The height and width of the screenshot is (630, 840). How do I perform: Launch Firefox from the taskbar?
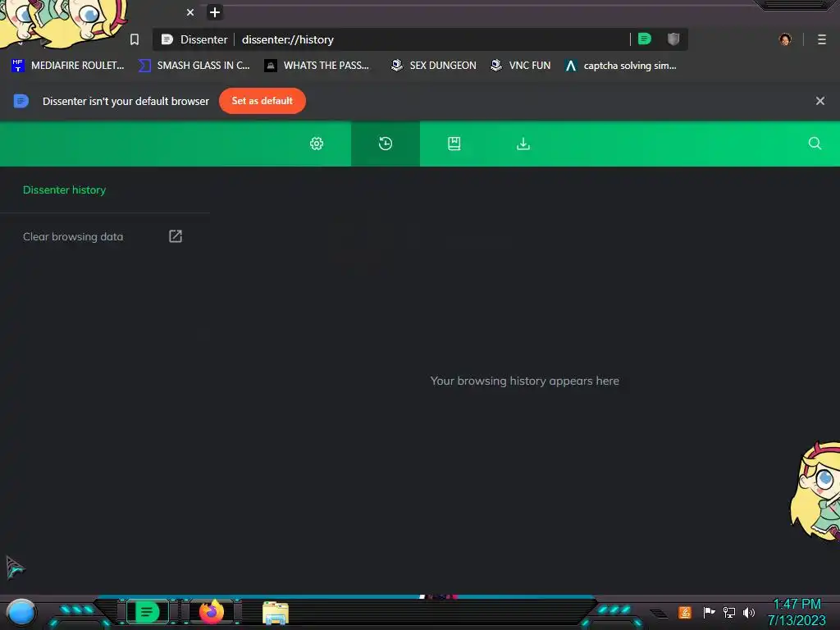(x=212, y=612)
